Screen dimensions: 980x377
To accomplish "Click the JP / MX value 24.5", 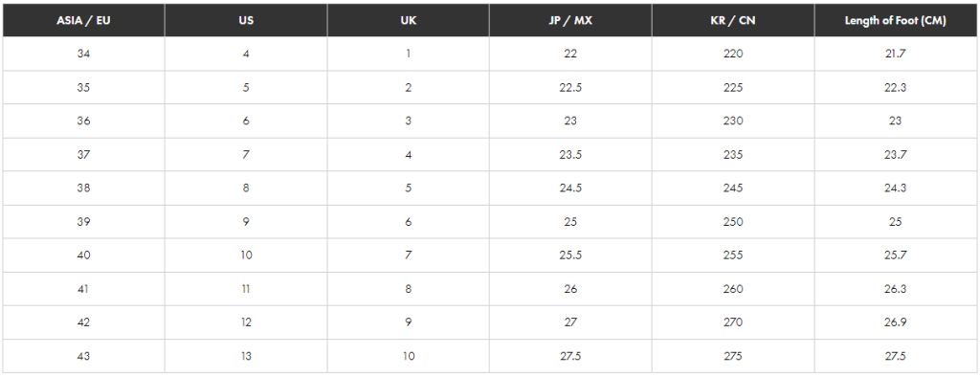I will point(570,188).
